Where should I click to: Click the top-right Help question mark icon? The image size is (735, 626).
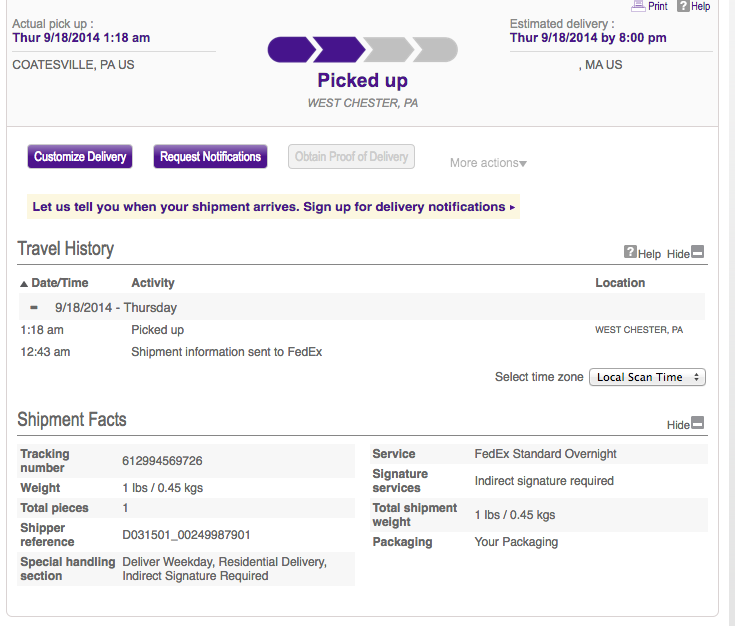click(683, 6)
